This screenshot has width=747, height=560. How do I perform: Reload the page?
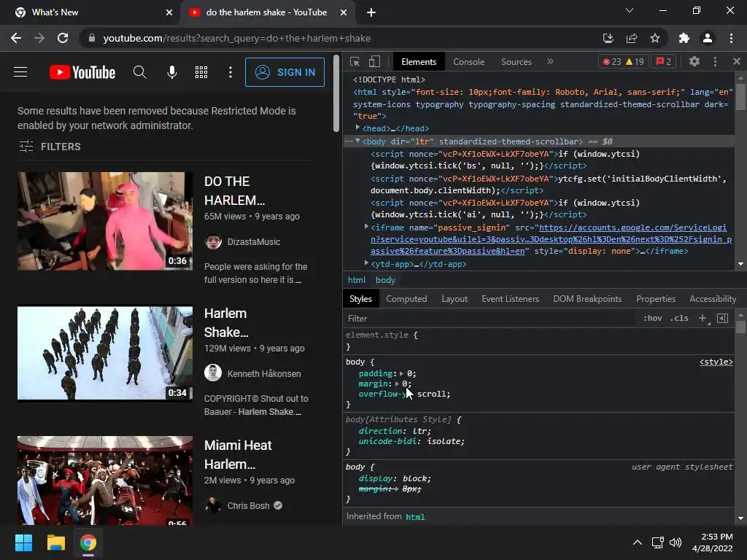[x=63, y=38]
